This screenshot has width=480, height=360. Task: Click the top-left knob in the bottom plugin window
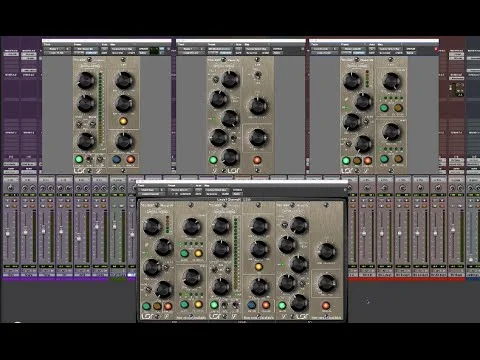tap(152, 226)
